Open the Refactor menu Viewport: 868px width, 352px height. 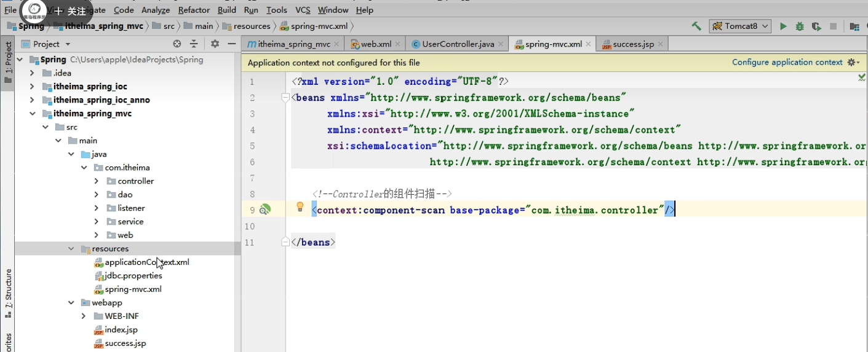click(x=194, y=10)
